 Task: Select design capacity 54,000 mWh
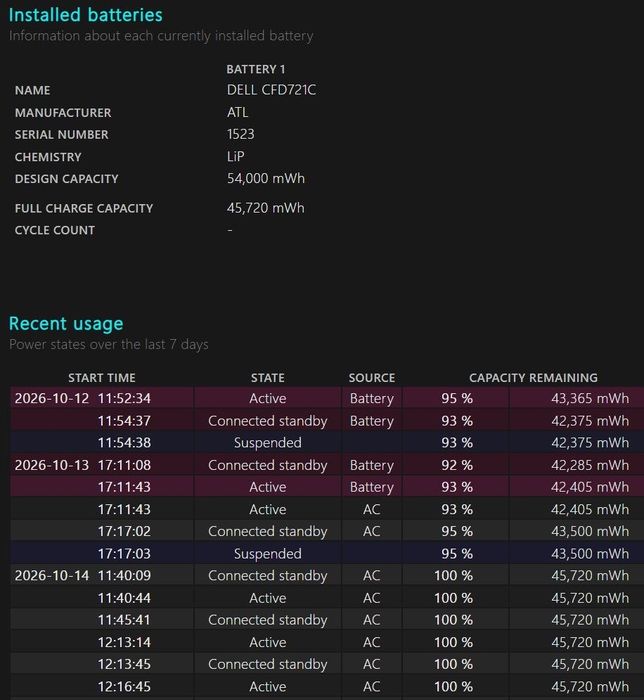266,178
